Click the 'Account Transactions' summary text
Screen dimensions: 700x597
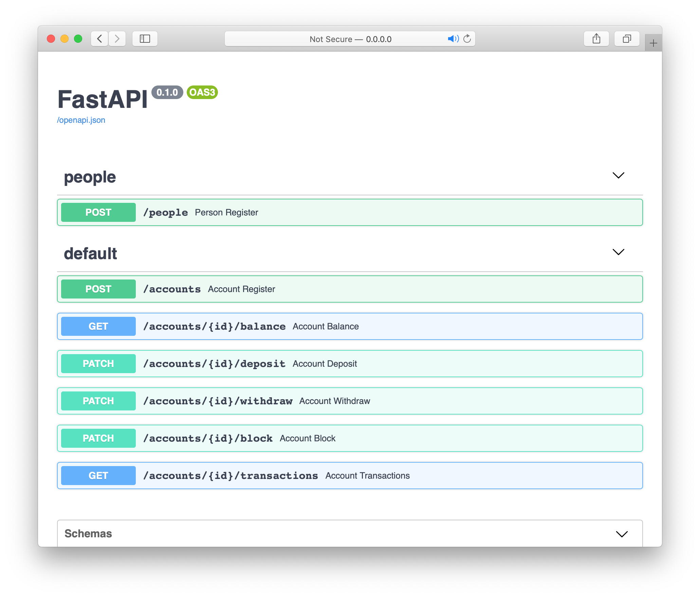pos(368,476)
